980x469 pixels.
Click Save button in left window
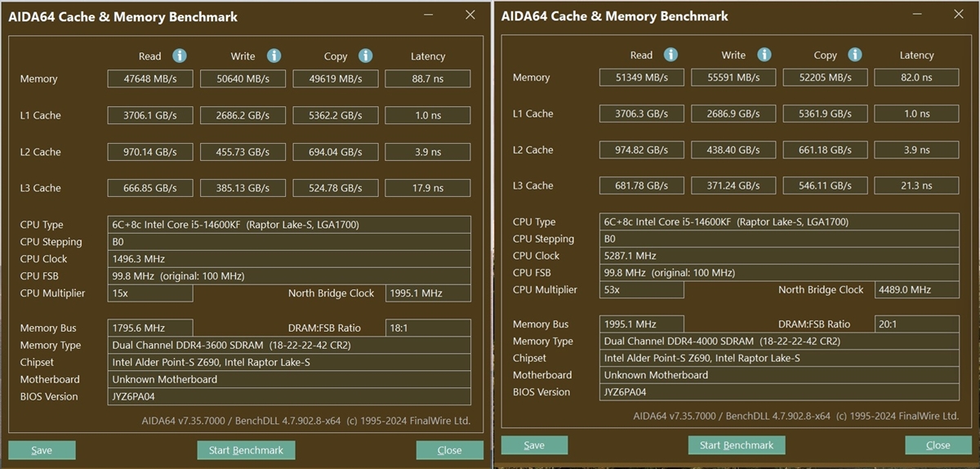point(42,450)
